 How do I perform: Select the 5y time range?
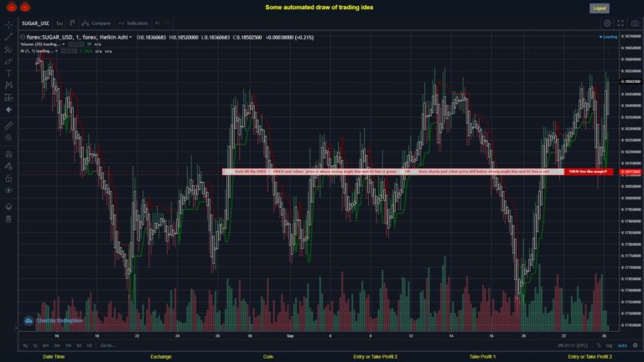pyautogui.click(x=25, y=345)
